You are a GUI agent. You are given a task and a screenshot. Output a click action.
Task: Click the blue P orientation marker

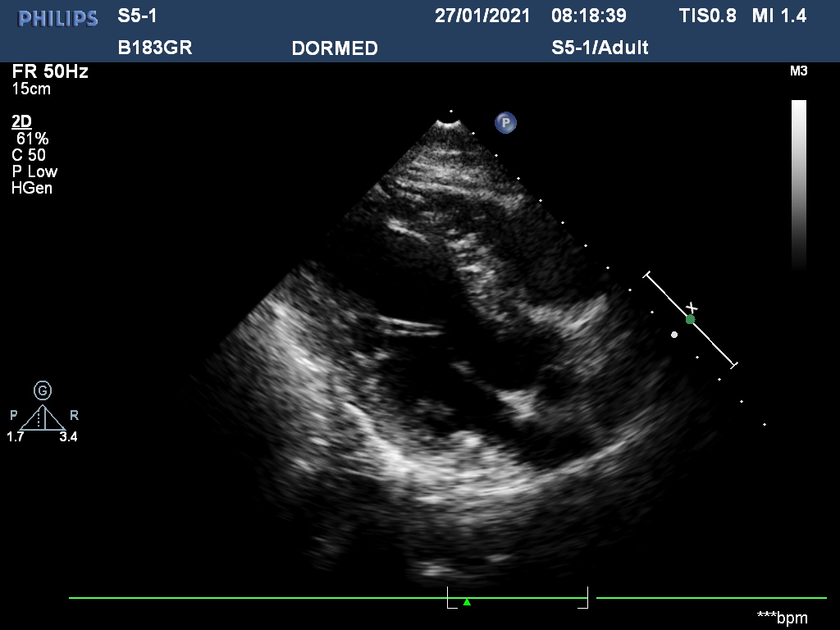point(506,123)
